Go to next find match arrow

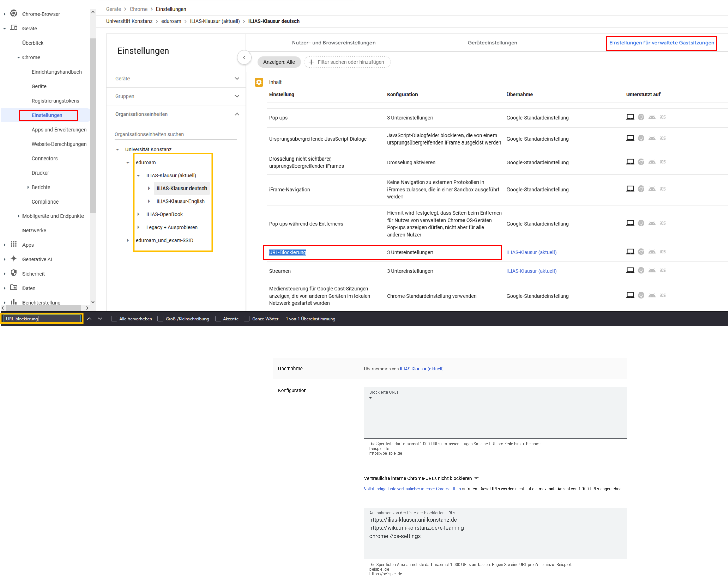coord(100,319)
